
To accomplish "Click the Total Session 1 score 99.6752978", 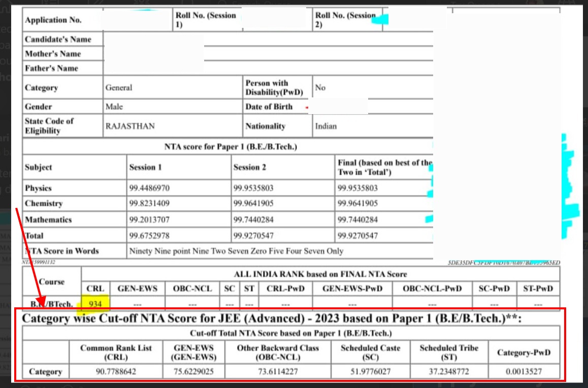I will point(149,235).
